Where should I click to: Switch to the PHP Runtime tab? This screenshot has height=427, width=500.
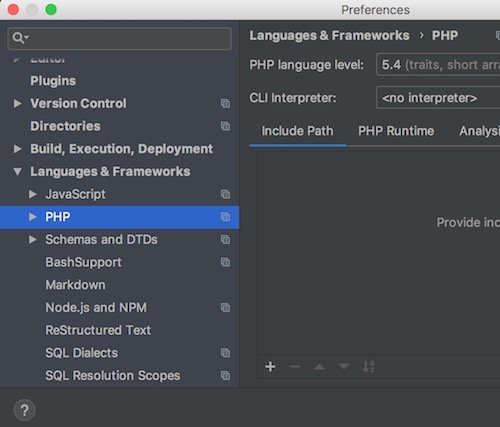[x=396, y=131]
